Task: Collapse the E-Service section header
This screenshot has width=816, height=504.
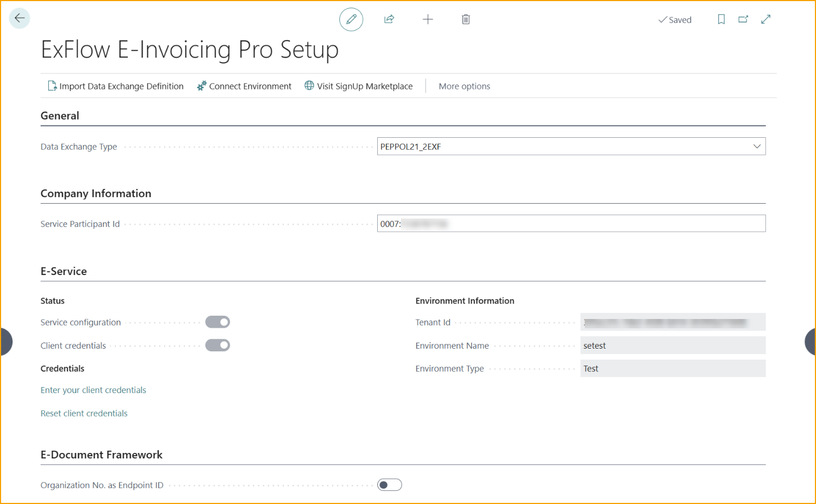Action: pyautogui.click(x=64, y=271)
